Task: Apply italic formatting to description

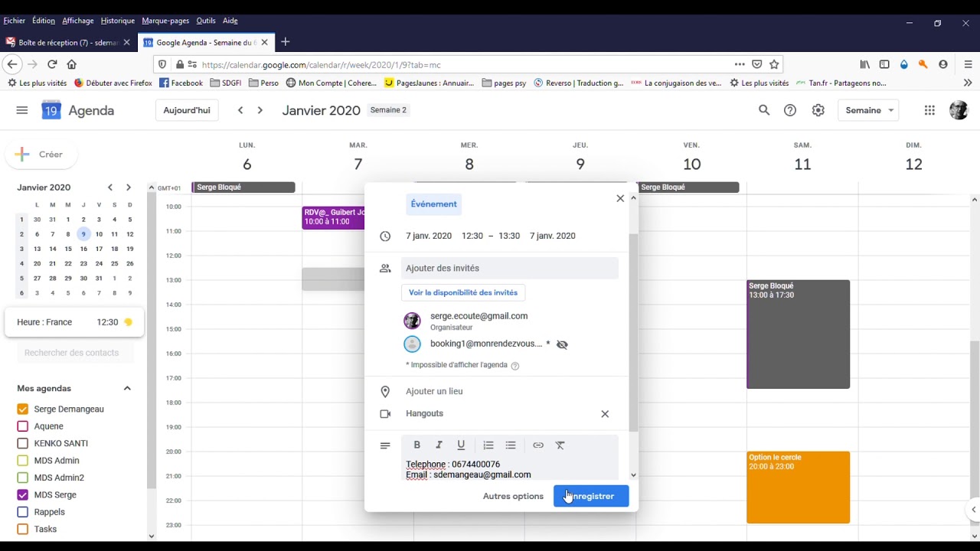Action: tap(439, 445)
